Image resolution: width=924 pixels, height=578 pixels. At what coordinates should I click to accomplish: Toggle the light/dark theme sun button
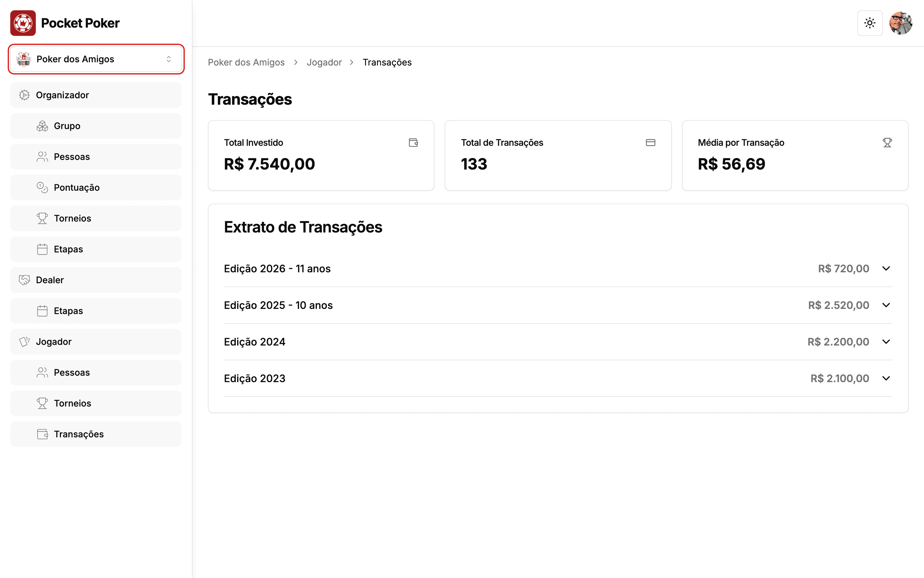[870, 23]
